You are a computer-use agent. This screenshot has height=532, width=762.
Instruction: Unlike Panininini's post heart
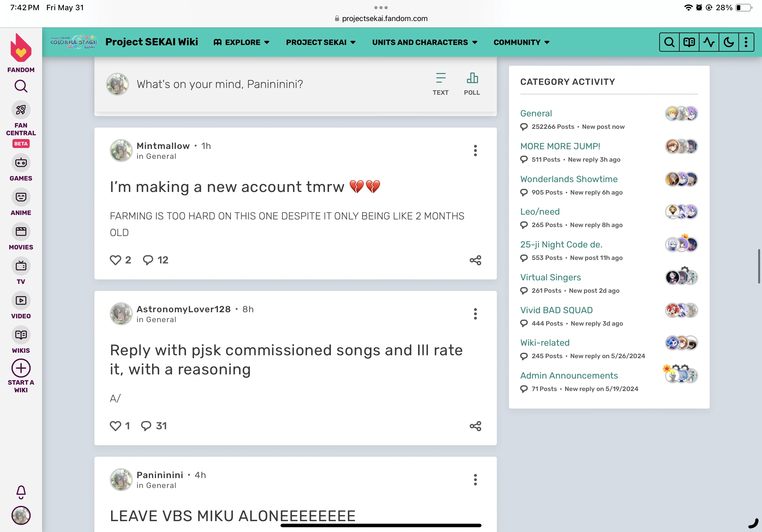pos(116,530)
